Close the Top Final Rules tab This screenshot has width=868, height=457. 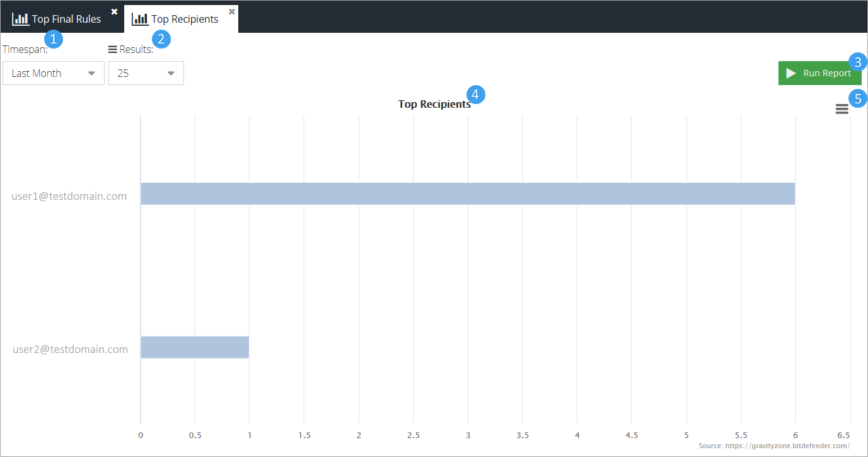[x=114, y=11]
